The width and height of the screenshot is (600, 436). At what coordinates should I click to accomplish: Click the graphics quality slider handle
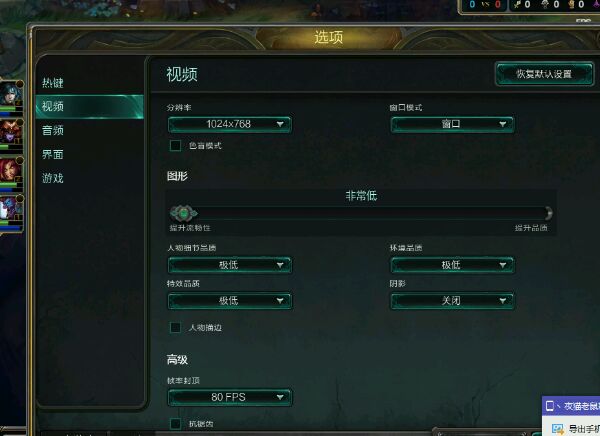point(184,214)
